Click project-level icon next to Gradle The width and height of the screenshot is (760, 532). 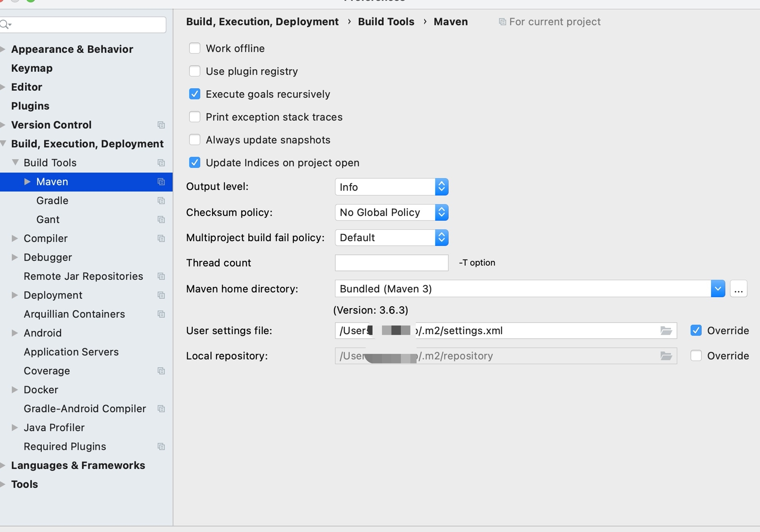point(161,201)
